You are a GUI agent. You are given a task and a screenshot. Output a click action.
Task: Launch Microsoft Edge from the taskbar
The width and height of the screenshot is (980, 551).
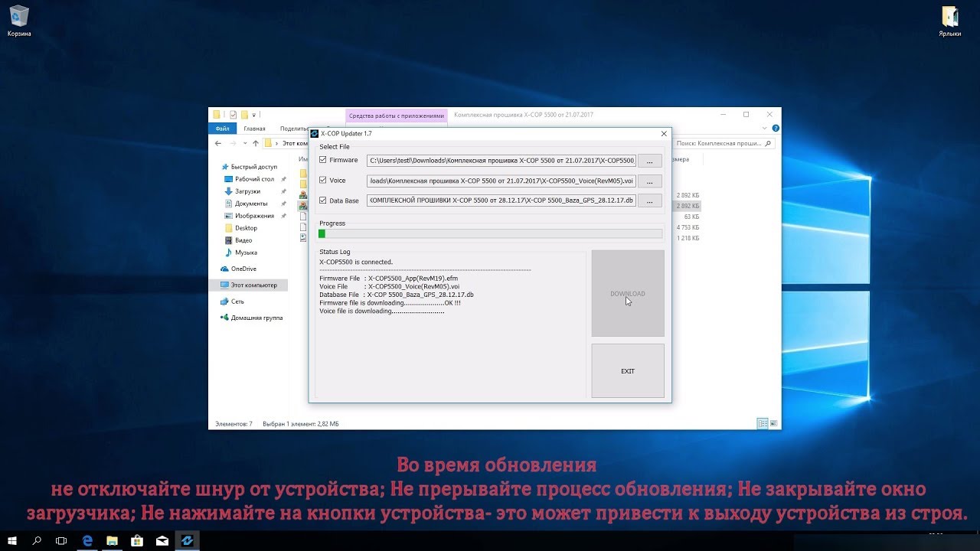87,540
